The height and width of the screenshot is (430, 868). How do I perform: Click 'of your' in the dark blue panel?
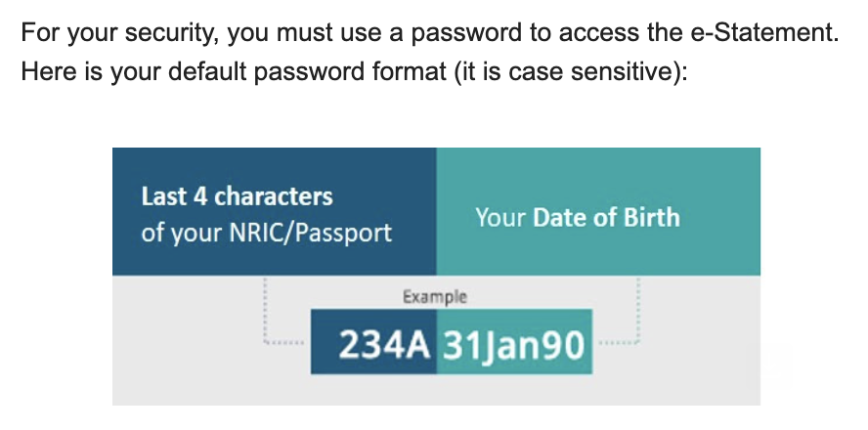[x=181, y=234]
